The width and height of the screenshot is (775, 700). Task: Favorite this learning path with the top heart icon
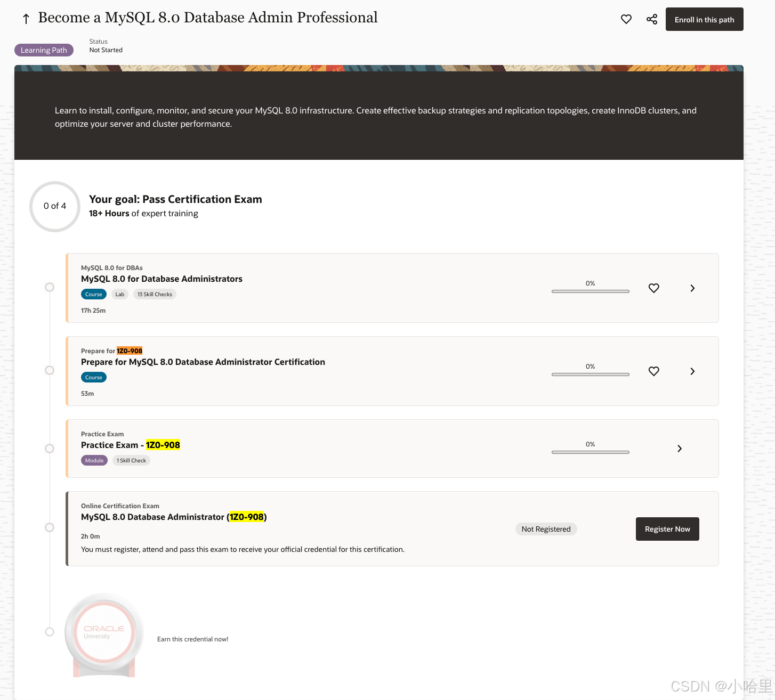[626, 19]
